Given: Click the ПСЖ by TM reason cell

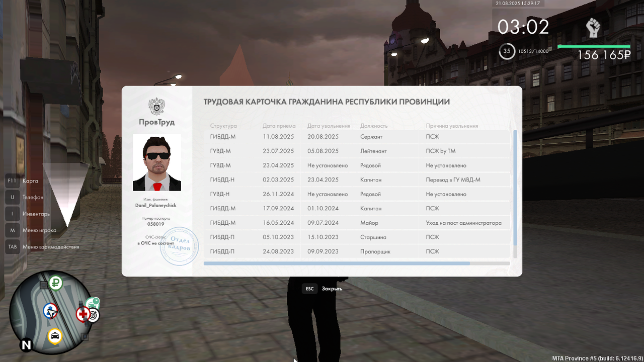Looking at the screenshot, I should [441, 151].
